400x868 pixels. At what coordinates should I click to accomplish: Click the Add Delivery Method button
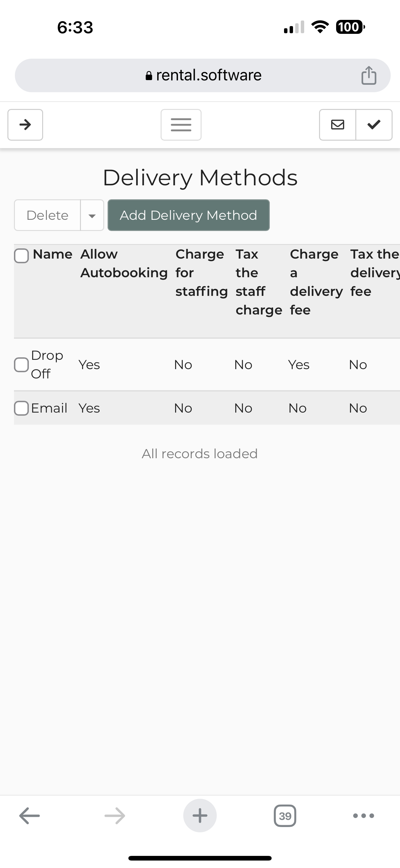[189, 215]
